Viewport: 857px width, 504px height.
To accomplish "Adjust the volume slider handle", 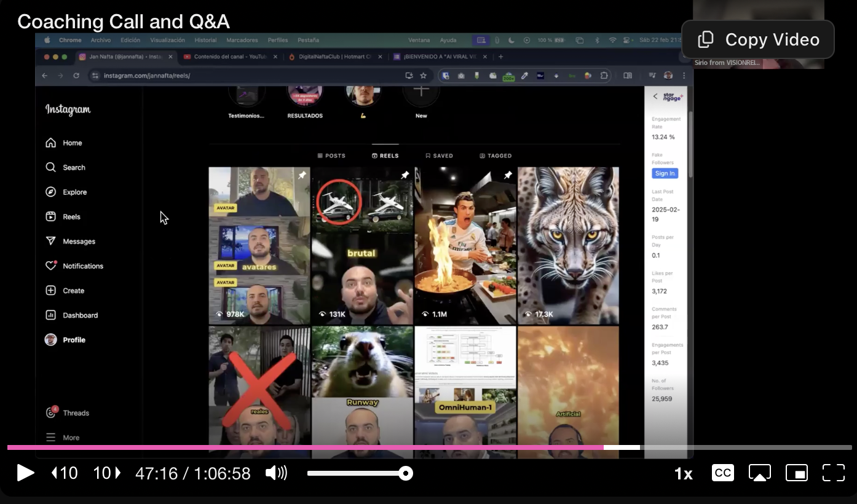I will [x=405, y=473].
